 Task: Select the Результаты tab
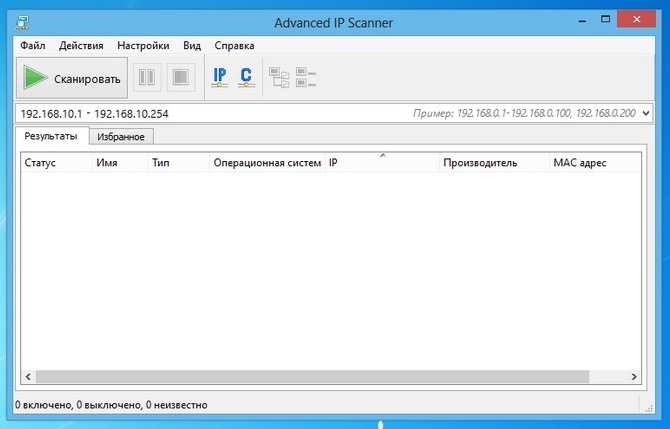point(51,136)
